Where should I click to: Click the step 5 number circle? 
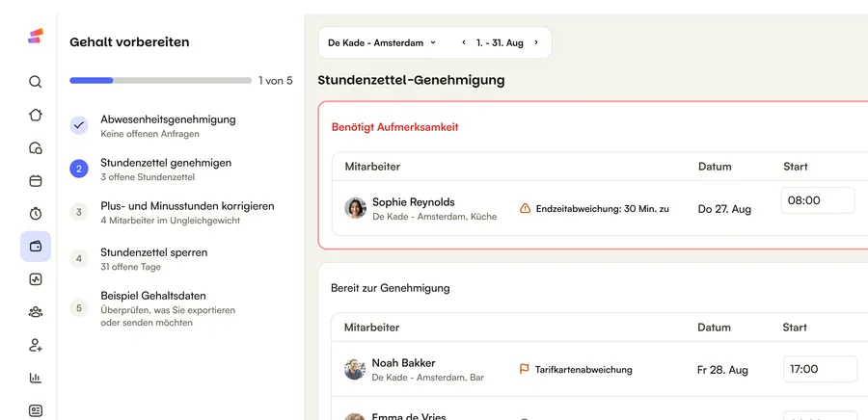tap(79, 308)
